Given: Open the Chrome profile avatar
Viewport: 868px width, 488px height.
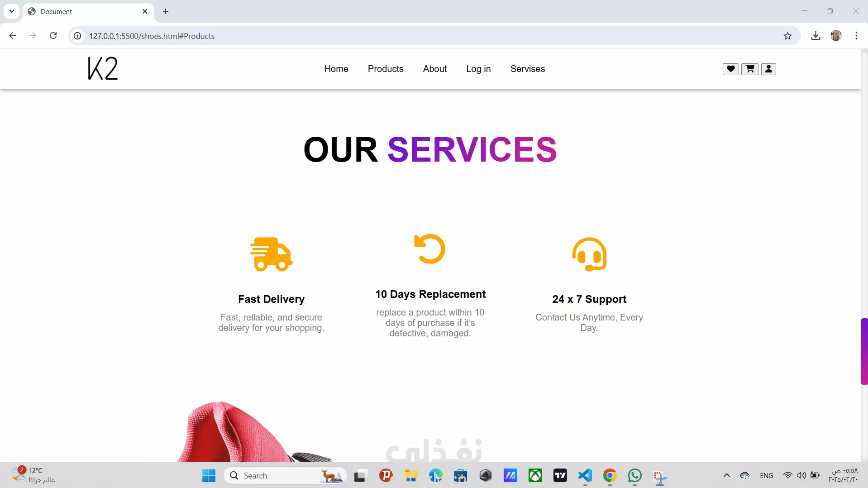Looking at the screenshot, I should tap(836, 36).
